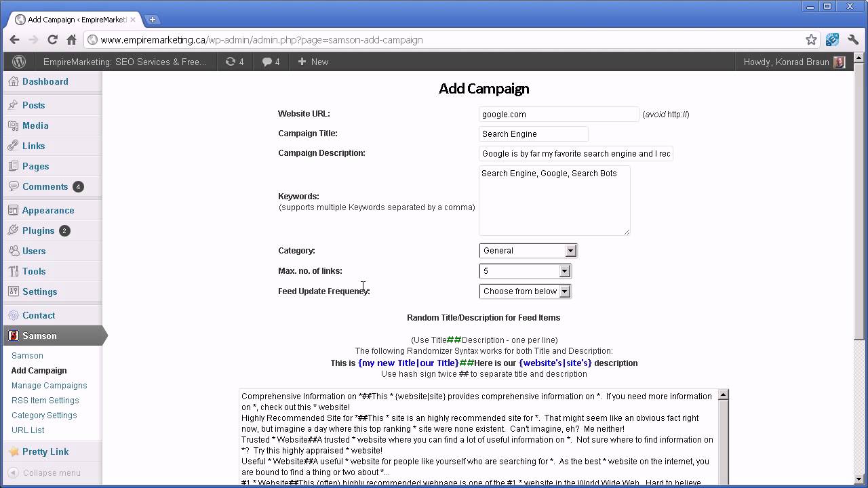Open Dashboard menu item
The height and width of the screenshot is (488, 868).
point(45,81)
